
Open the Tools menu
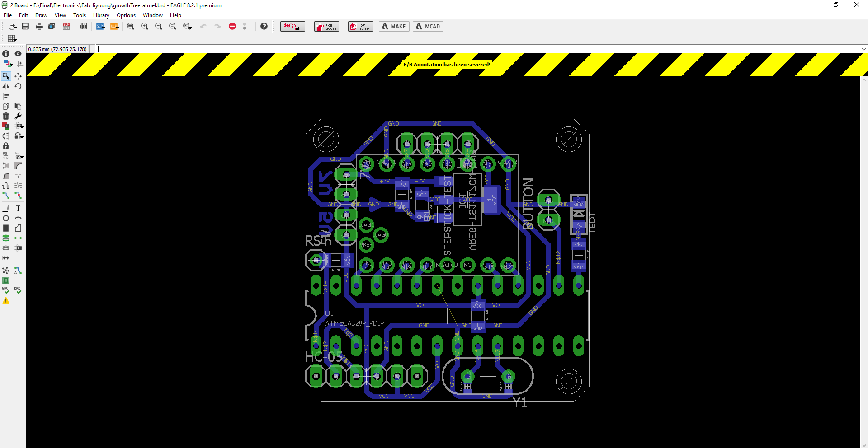(80, 15)
